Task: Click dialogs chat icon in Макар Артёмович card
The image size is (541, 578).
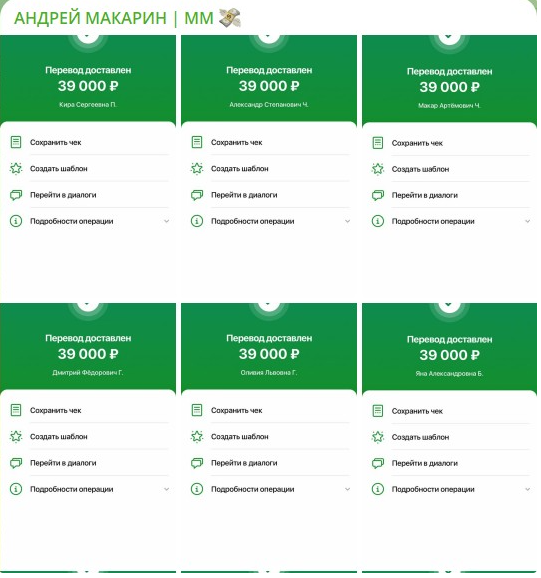Action: [378, 195]
